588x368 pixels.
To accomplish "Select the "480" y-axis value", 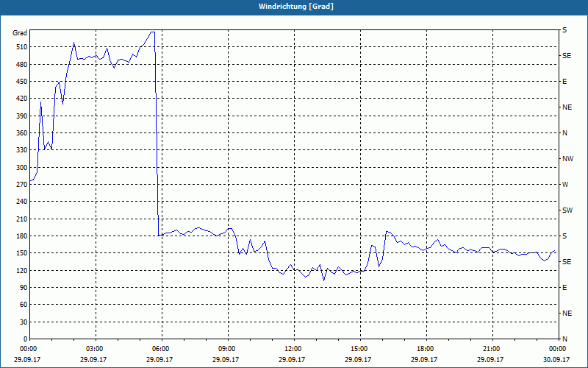I will (22, 64).
